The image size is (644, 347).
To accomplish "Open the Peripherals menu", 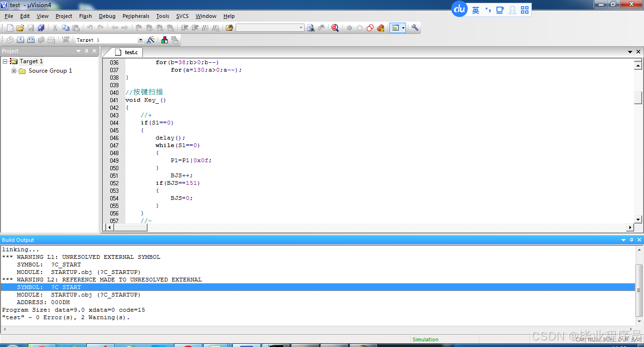I will tap(136, 16).
